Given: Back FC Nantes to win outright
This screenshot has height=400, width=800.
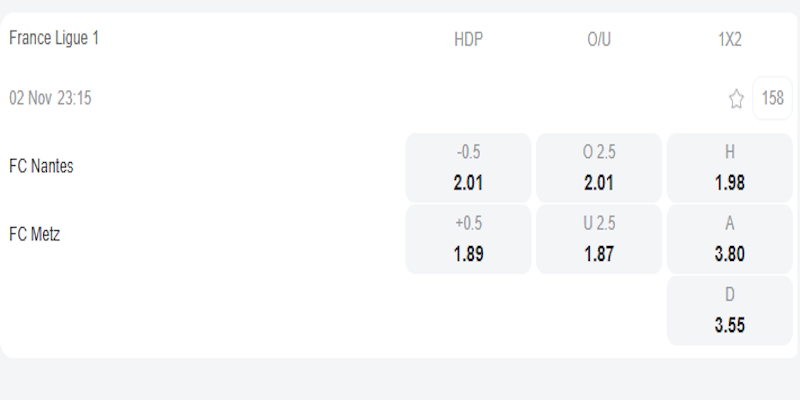Looking at the screenshot, I should point(729,167).
